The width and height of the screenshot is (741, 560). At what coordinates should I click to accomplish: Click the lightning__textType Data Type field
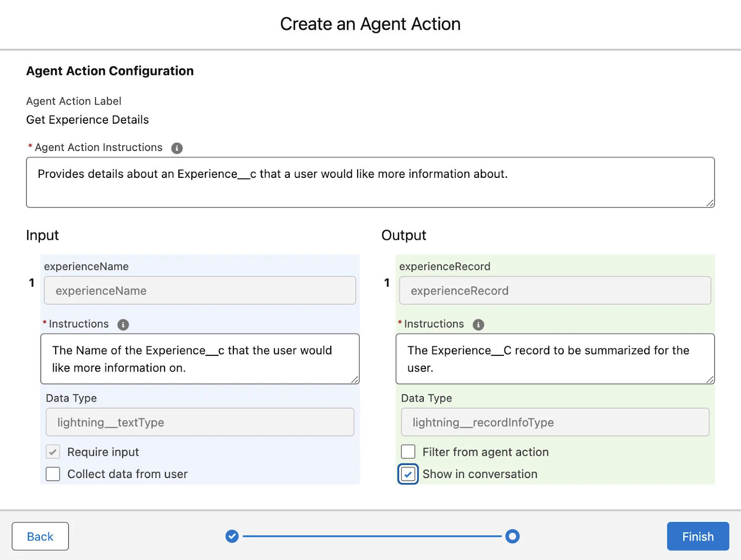point(200,422)
